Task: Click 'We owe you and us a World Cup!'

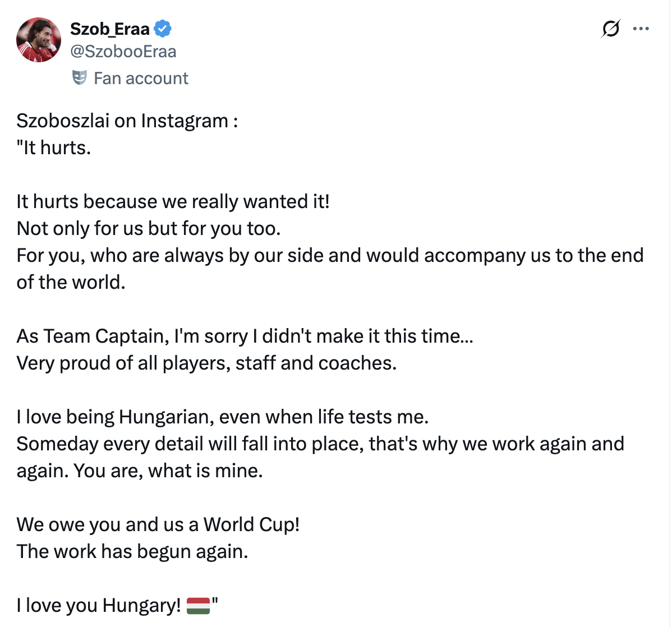Action: 158,524
